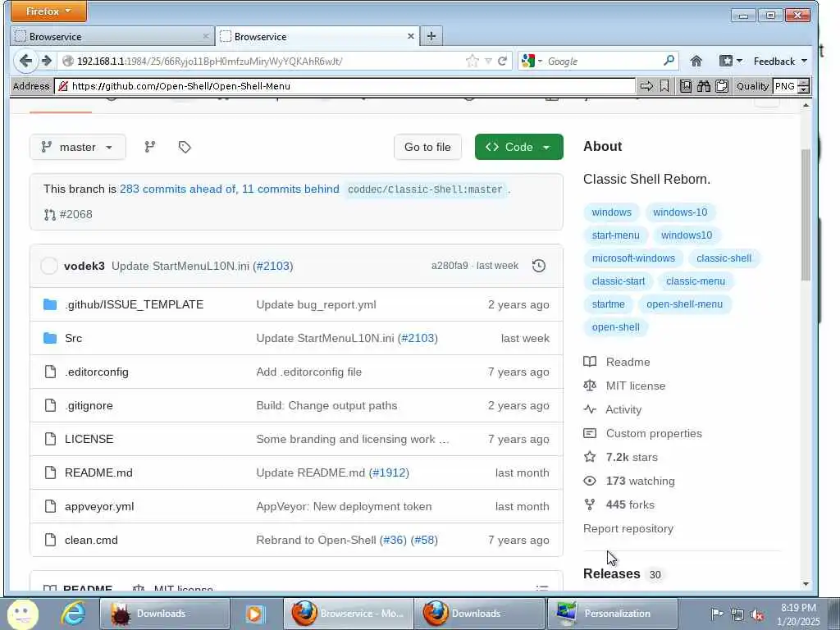Click the Browservice bookmark icon
This screenshot has height=630, width=840.
(664, 86)
